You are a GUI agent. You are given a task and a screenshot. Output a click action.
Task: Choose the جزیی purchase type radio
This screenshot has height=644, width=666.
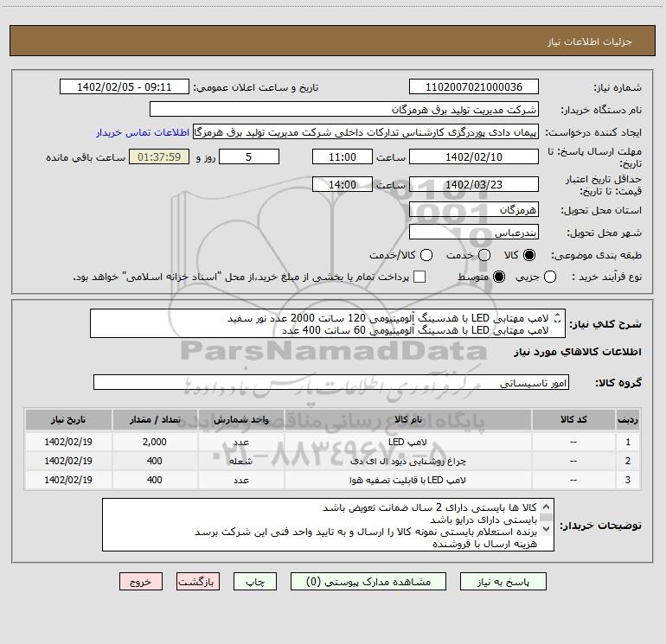tap(550, 277)
